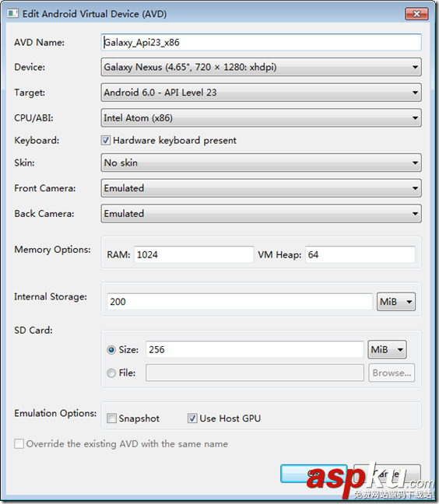The width and height of the screenshot is (439, 504).
Task: Click the AVD dialog title bar icon
Action: click(x=12, y=13)
